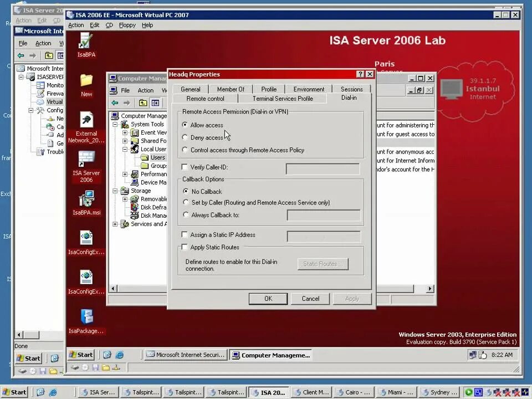This screenshot has width=532, height=399.
Task: Open the New folder desktop icon
Action: pyautogui.click(x=86, y=85)
